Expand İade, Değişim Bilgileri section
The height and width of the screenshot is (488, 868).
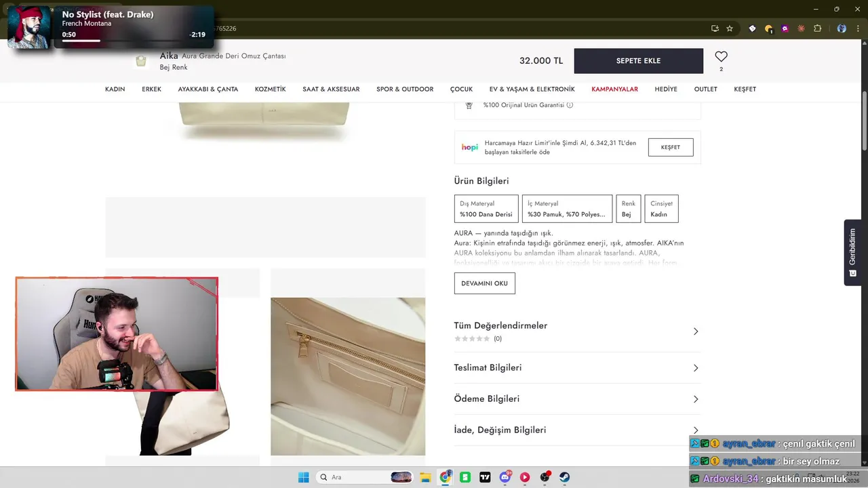pos(577,430)
